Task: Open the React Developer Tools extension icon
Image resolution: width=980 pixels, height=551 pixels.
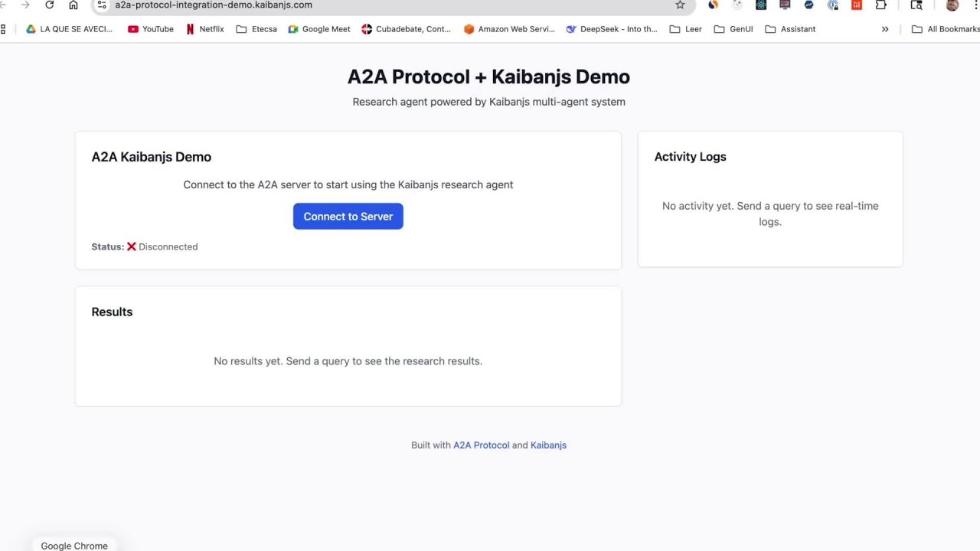Action: (x=761, y=5)
